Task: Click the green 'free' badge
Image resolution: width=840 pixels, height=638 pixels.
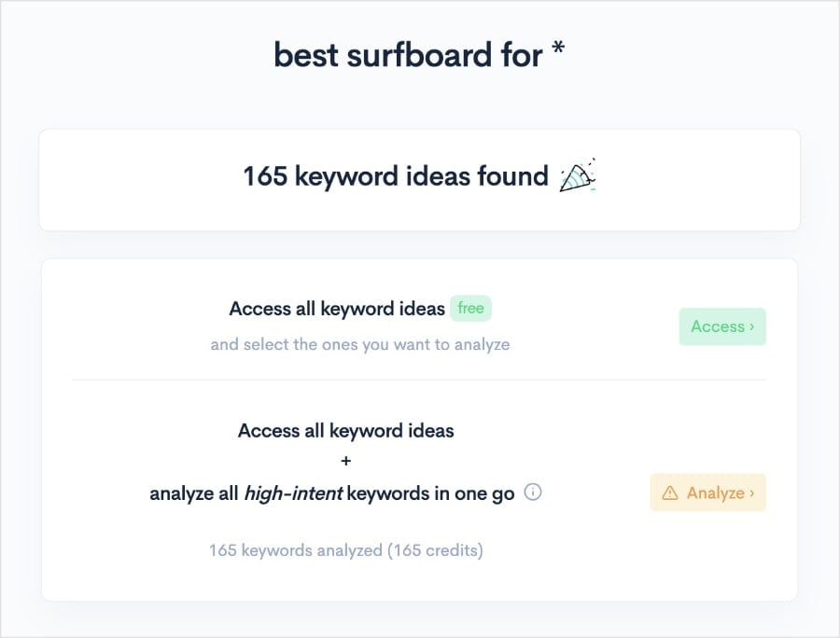Action: [x=471, y=308]
